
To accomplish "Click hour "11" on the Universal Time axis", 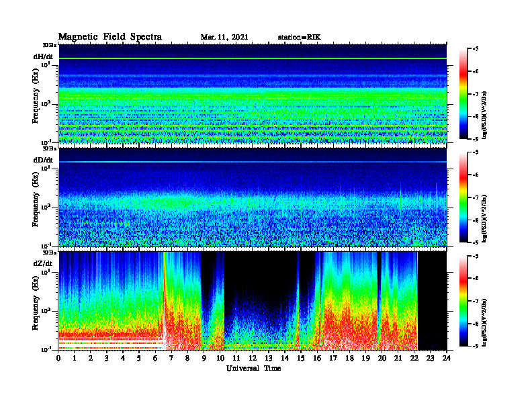I will pos(236,359).
